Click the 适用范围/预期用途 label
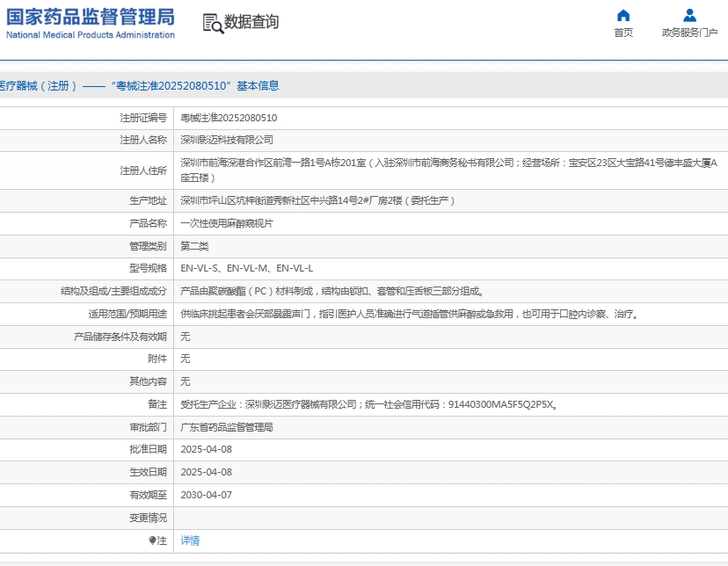728x566 pixels. 127,314
